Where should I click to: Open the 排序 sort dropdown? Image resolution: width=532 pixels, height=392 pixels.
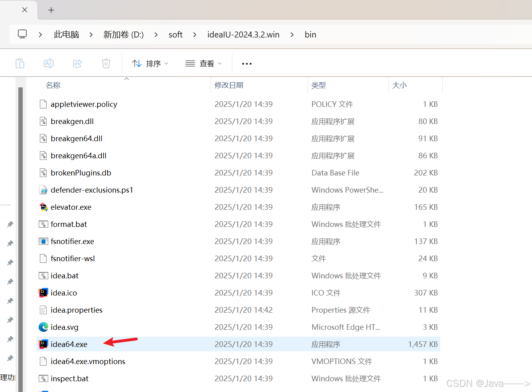coord(150,63)
